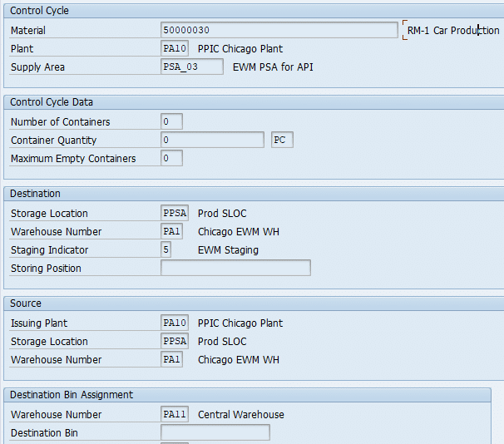Click Storage Location field under Destination

pyautogui.click(x=175, y=214)
